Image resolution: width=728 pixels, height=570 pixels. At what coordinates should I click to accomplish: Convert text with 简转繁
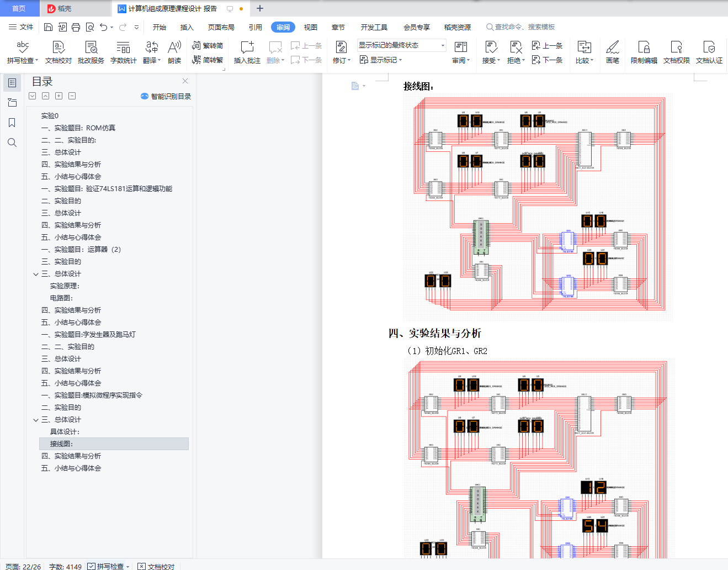coord(208,60)
